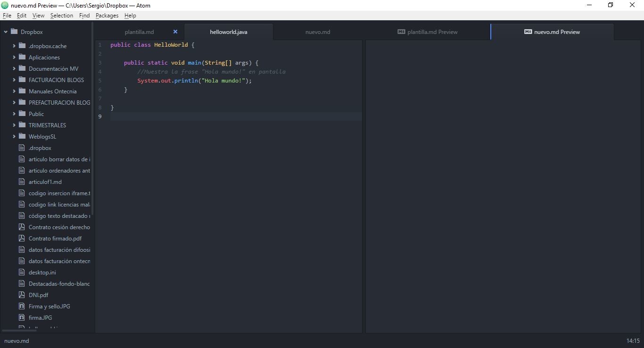Click the PDF icon beside Contrato firmado.pdf
The width and height of the screenshot is (644, 348).
tap(21, 238)
